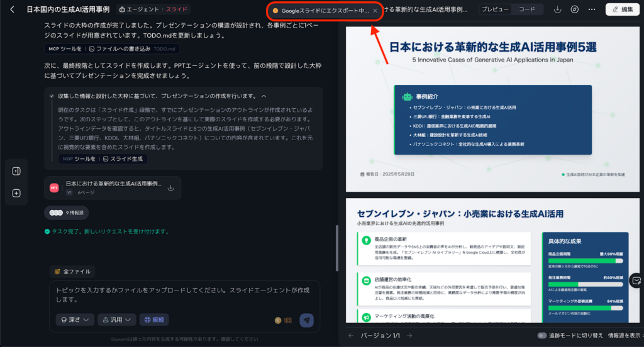This screenshot has width=644, height=347.
Task: Go to previous version arrow
Action: tap(351, 336)
